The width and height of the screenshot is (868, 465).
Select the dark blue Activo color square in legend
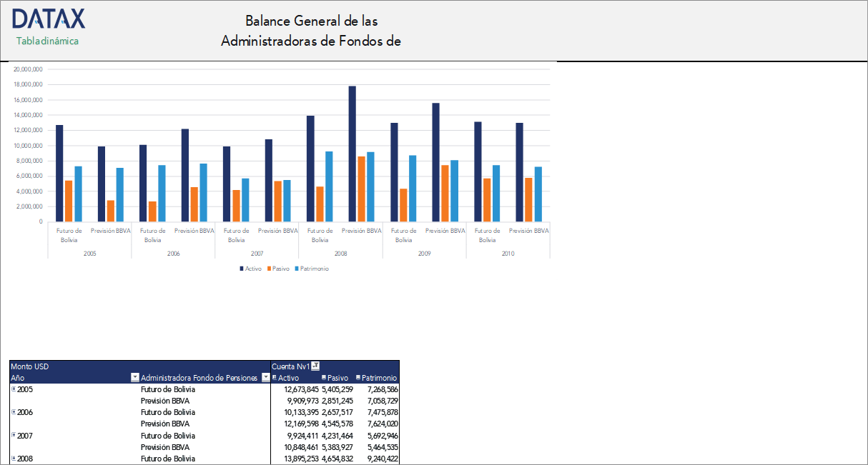click(x=242, y=268)
